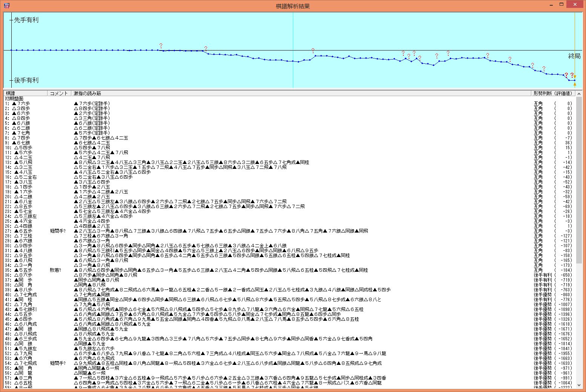Click the second red question mark on the graph
Screen dimensions: 586x392
[x=206, y=49]
